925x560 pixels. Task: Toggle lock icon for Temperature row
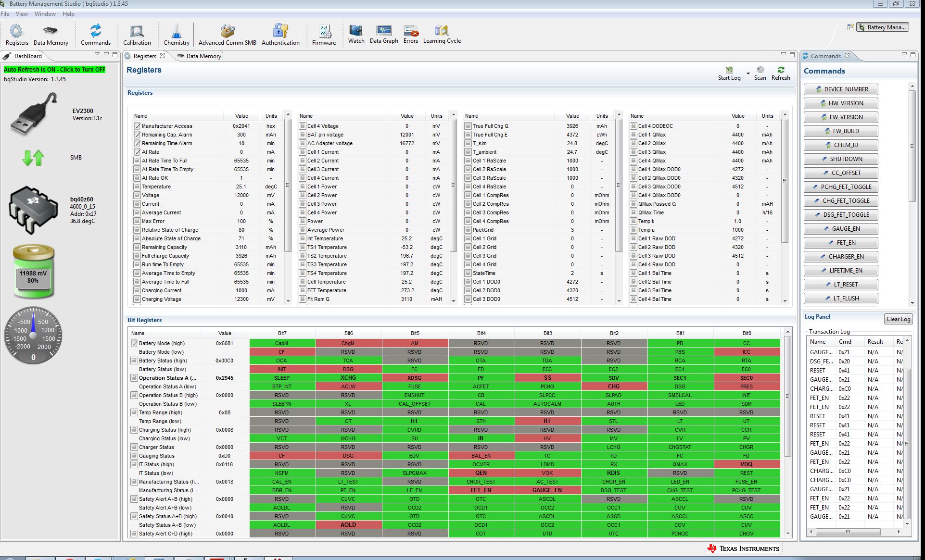(137, 187)
